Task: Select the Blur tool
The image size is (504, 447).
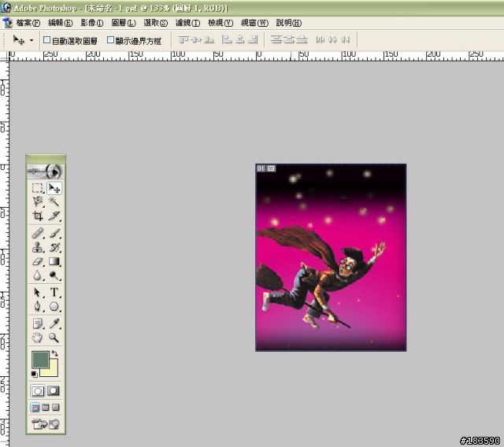Action: (x=38, y=275)
